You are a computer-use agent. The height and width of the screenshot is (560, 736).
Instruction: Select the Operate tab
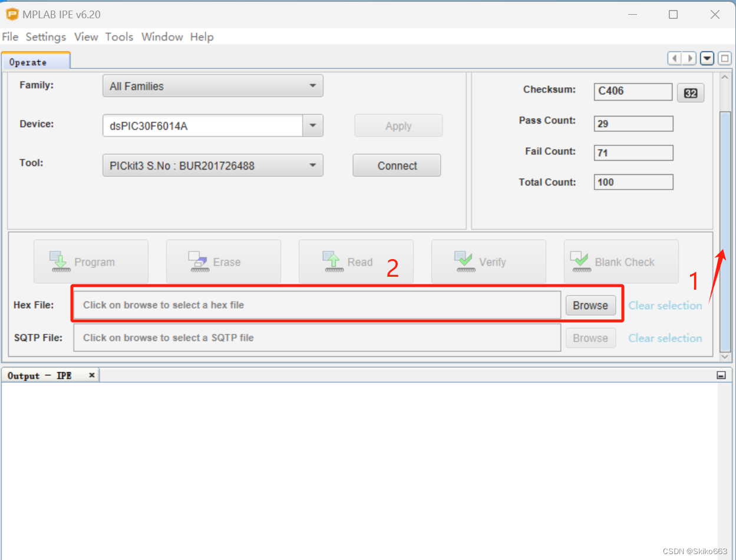(x=35, y=61)
